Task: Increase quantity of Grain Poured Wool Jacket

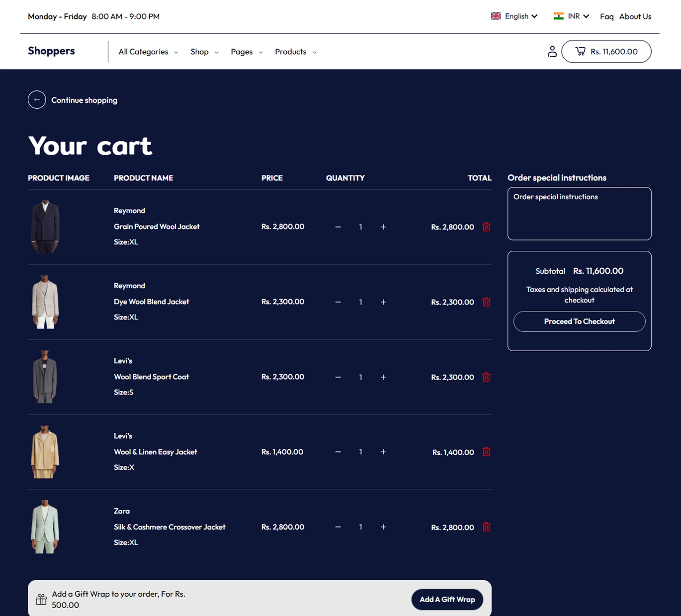Action: [x=383, y=227]
